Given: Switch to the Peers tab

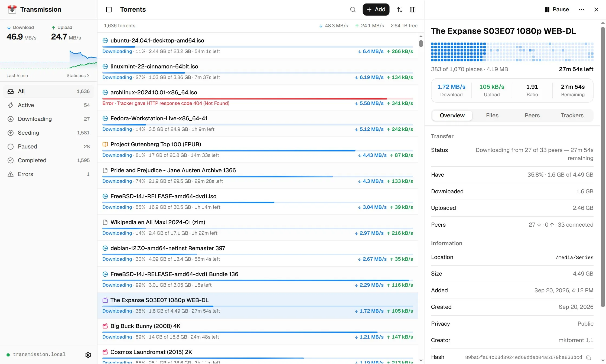Looking at the screenshot, I should click(532, 115).
